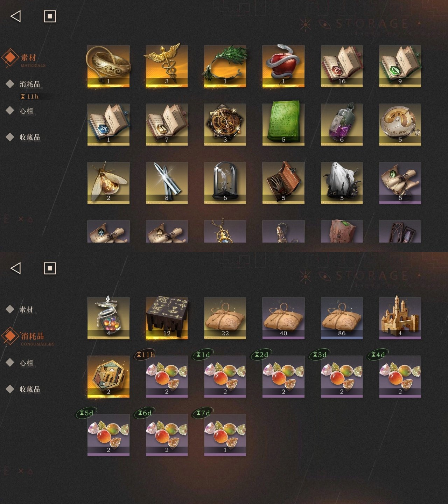This screenshot has height=504, width=448.
Task: Select the candy expiring in 7d
Action: tap(225, 435)
